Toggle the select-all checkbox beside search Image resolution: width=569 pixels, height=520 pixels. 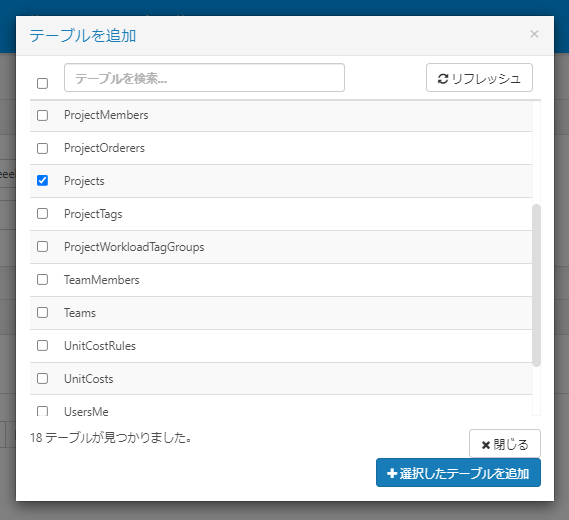(x=42, y=83)
